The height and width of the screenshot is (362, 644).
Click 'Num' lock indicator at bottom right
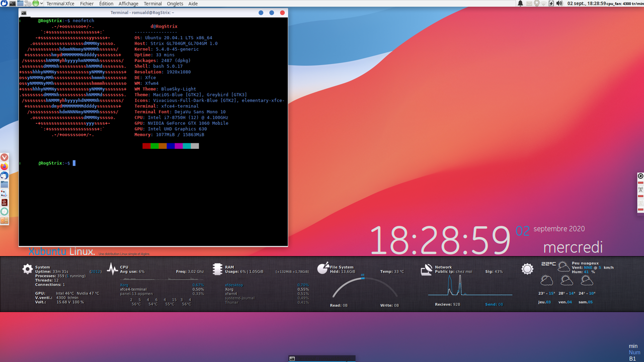(634, 352)
